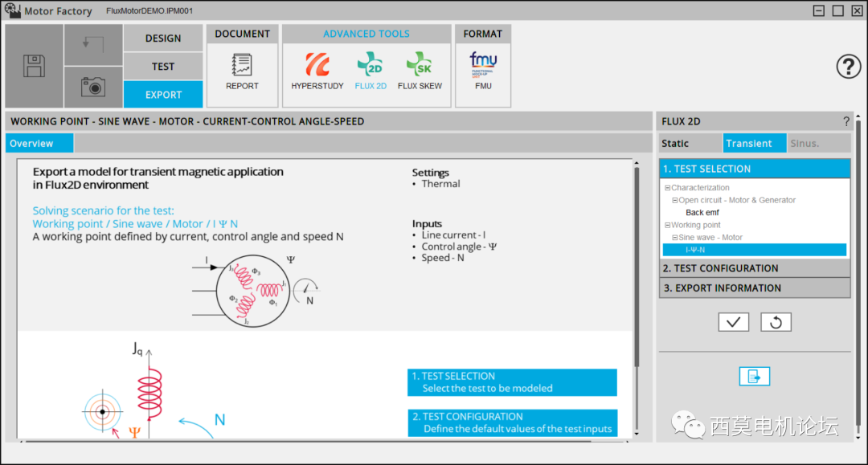Click the Motor Factory app logo
This screenshot has height=465, width=868.
click(12, 10)
